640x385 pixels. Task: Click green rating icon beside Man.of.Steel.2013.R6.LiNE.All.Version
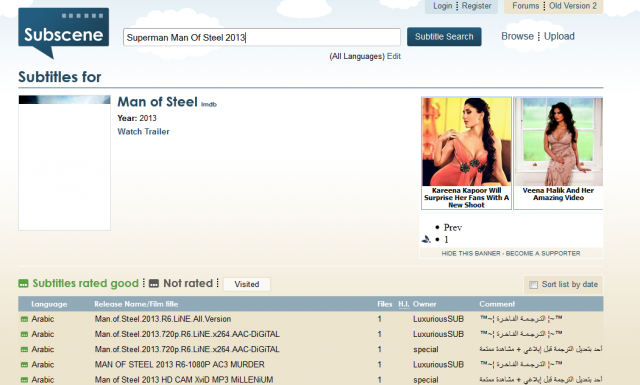[24, 319]
